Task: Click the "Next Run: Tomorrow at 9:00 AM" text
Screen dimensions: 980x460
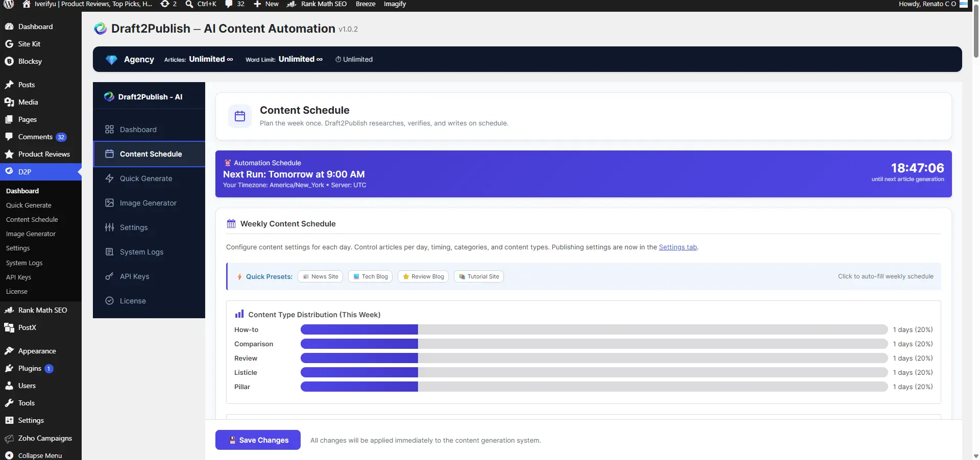Action: pos(294,174)
